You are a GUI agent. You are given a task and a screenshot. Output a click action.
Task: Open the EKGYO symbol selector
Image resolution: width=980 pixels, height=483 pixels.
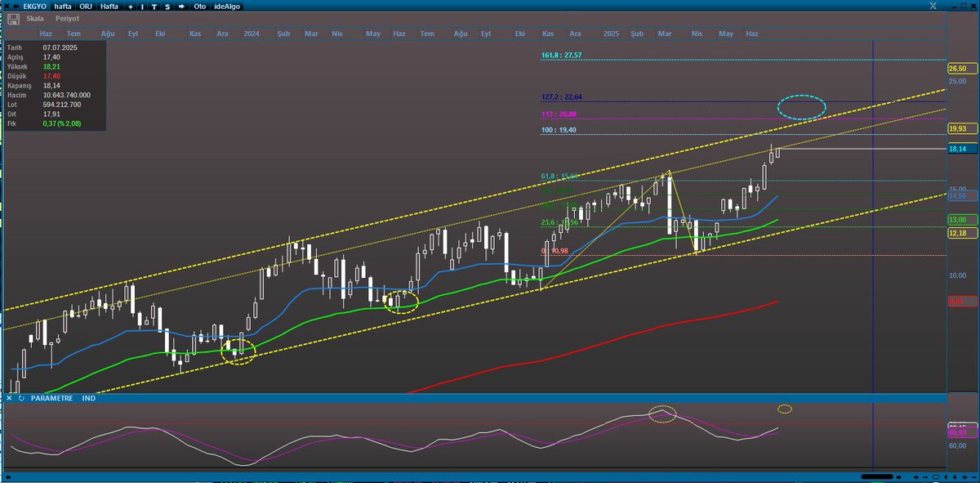(34, 7)
